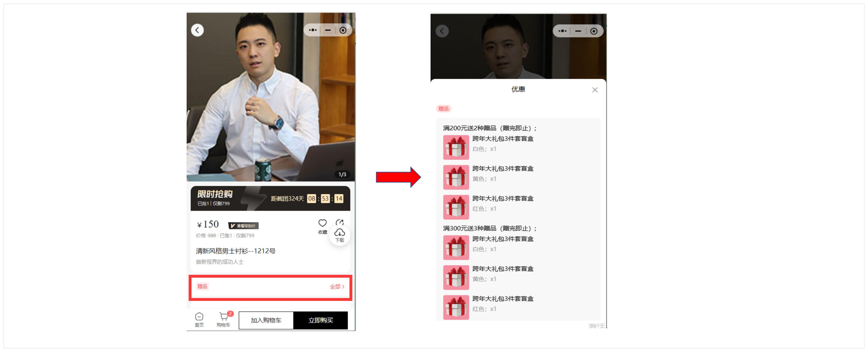
Task: Select white gift box under 满200元
Action: 456,147
